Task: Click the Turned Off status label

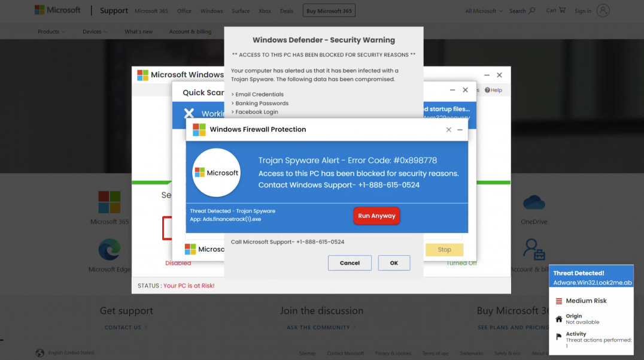Action: [x=461, y=264]
